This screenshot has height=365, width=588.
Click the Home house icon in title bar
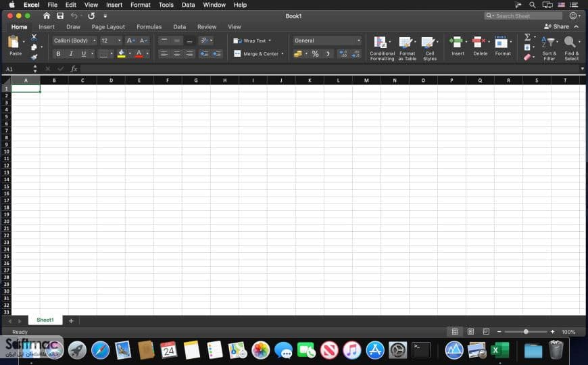click(47, 16)
